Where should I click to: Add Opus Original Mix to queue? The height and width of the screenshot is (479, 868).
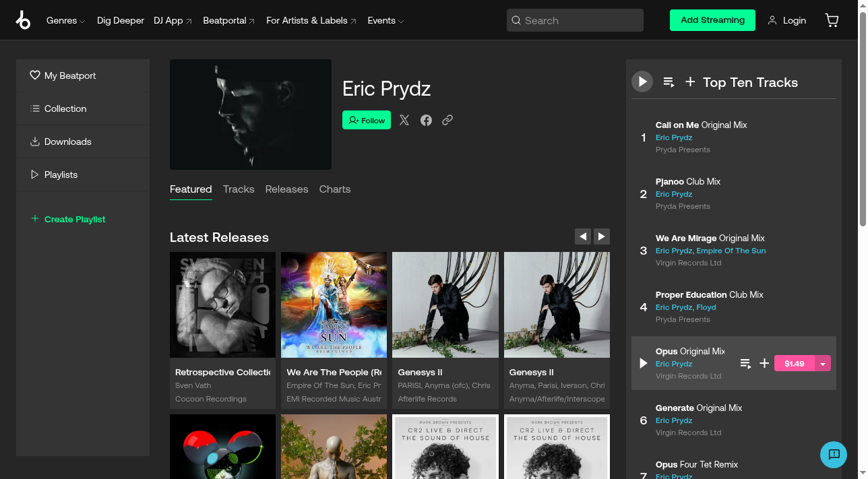pyautogui.click(x=745, y=363)
